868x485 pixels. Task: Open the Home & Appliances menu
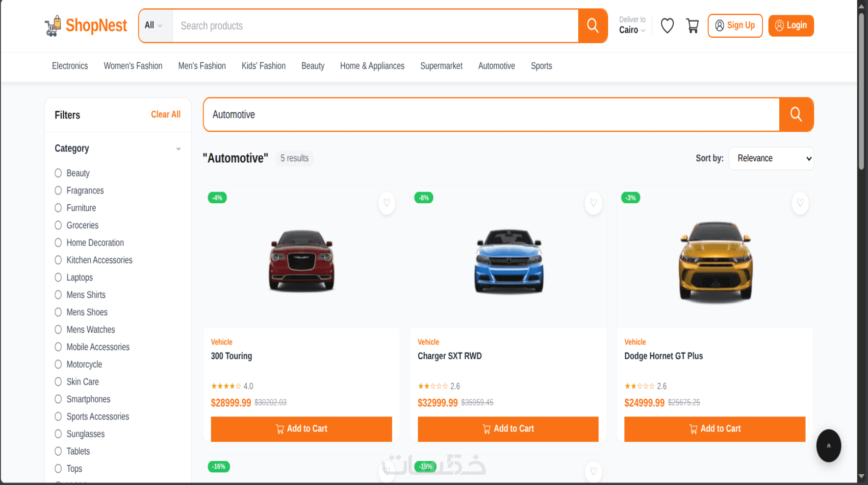[x=372, y=66]
